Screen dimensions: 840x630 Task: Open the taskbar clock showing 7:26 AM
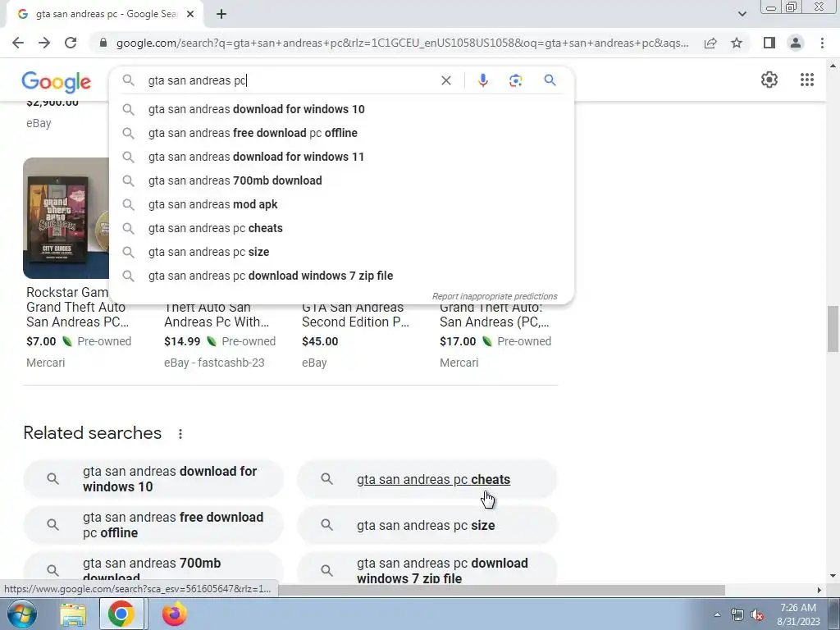pos(798,614)
